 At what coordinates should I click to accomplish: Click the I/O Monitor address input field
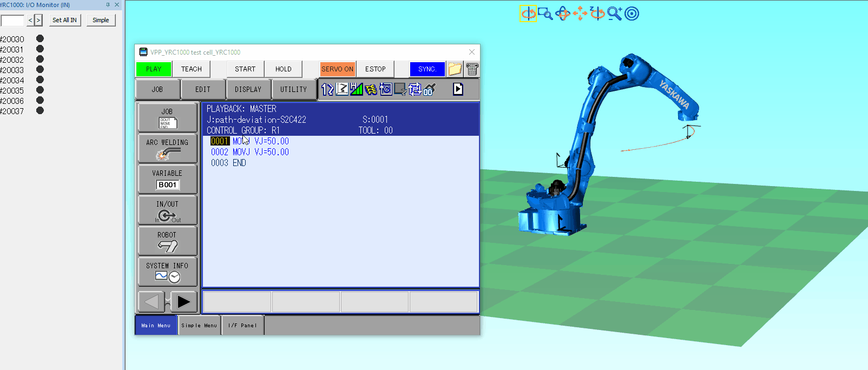point(12,21)
